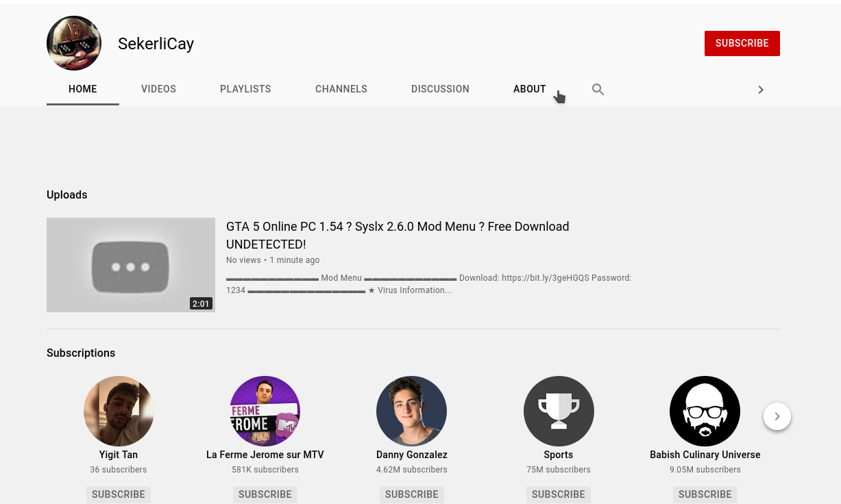Click the Babish Culinary Universe name
Image resolution: width=841 pixels, height=504 pixels.
tap(705, 455)
